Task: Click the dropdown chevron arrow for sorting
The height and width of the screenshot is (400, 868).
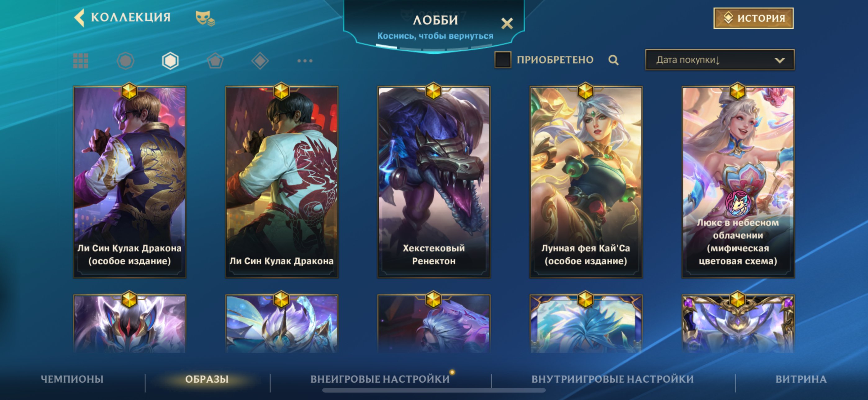Action: (780, 60)
